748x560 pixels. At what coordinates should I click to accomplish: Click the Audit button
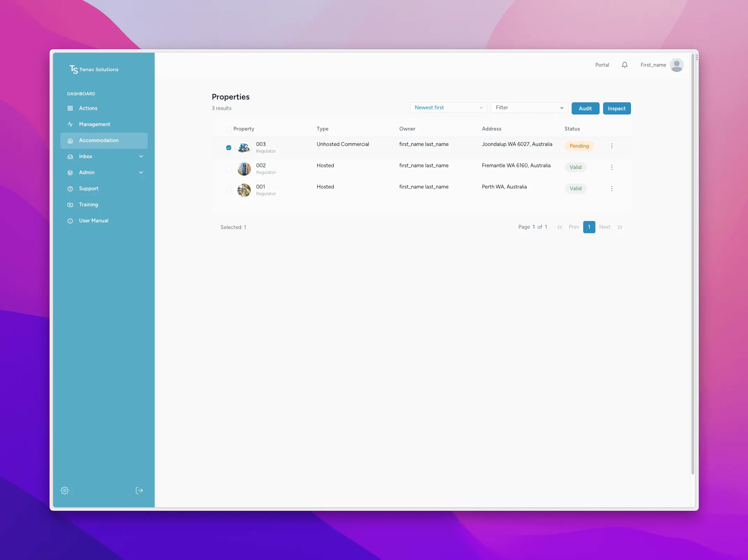click(585, 109)
